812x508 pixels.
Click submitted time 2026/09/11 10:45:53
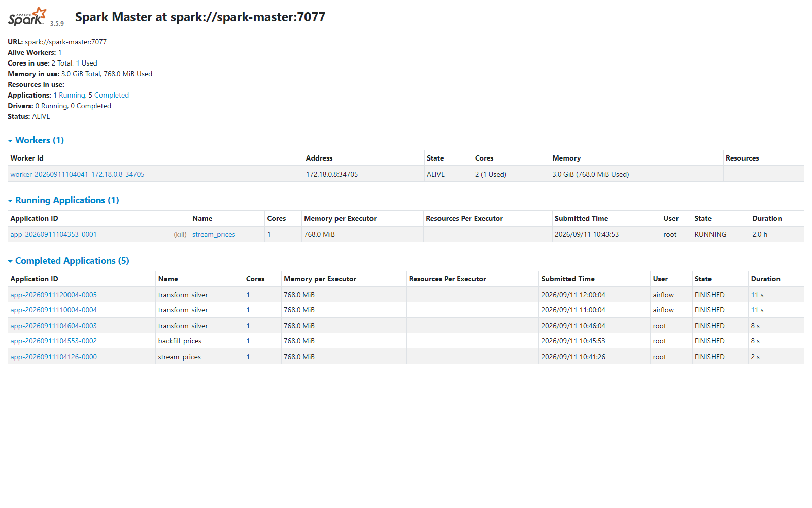point(573,341)
